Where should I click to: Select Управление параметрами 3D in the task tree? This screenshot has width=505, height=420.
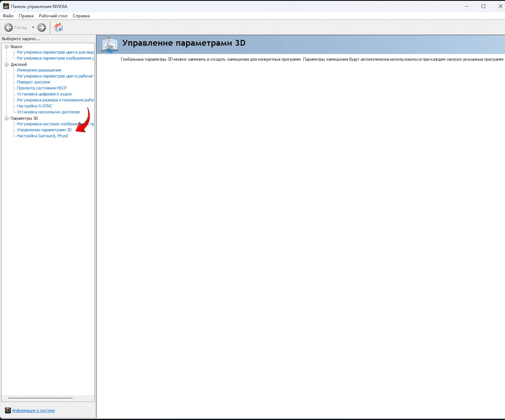pyautogui.click(x=44, y=130)
